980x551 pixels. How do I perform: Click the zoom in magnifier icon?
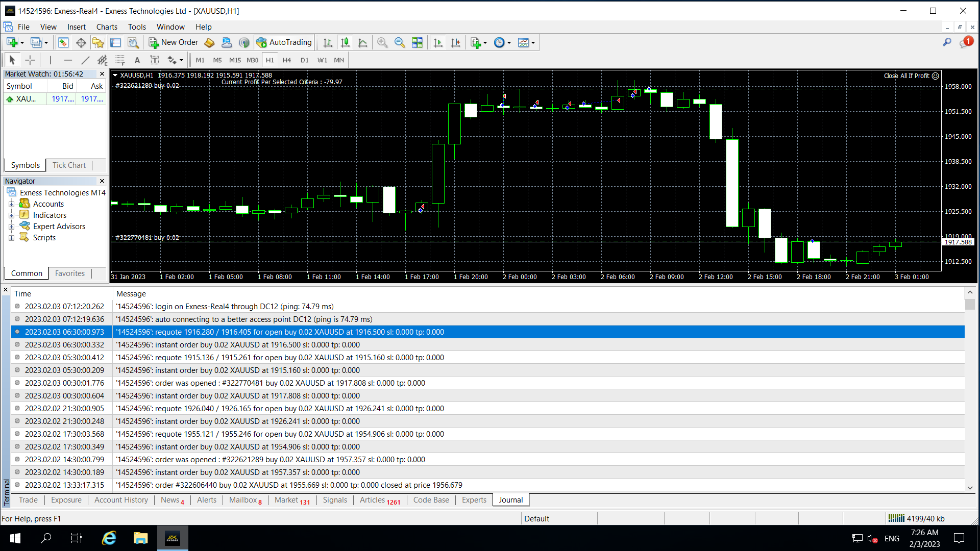[382, 43]
